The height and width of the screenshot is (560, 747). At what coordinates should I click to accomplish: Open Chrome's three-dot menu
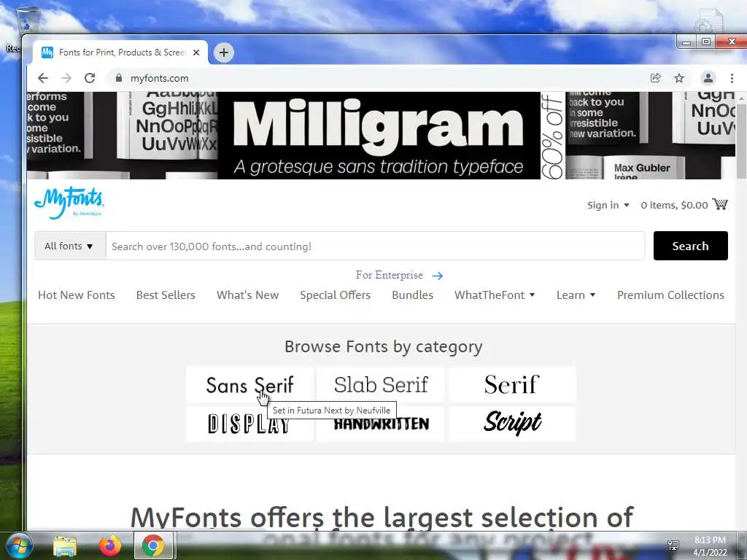click(x=732, y=78)
